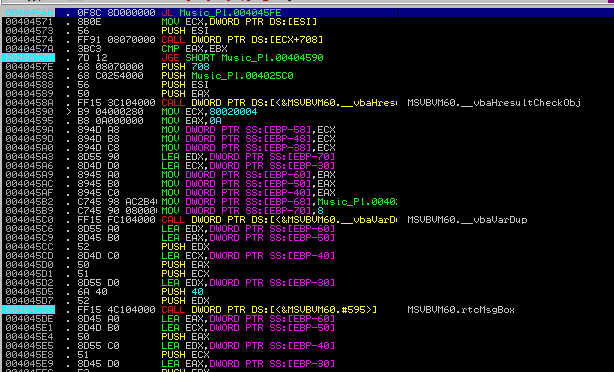Click the PUSH EDX line at 004045CC
614x372 pixels.
coord(185,247)
